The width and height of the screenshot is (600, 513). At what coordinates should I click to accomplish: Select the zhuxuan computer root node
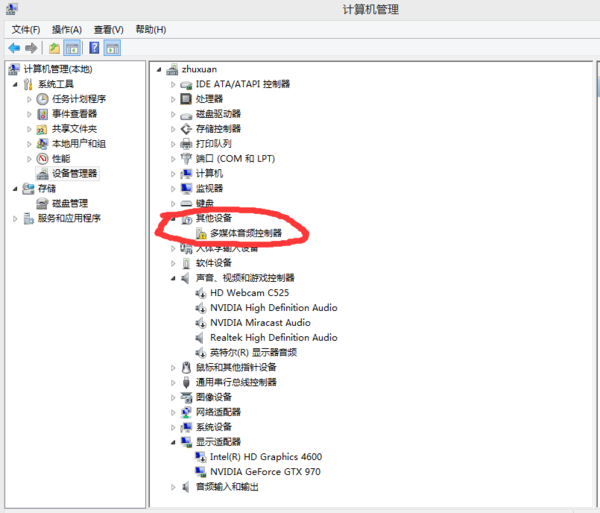click(x=199, y=69)
